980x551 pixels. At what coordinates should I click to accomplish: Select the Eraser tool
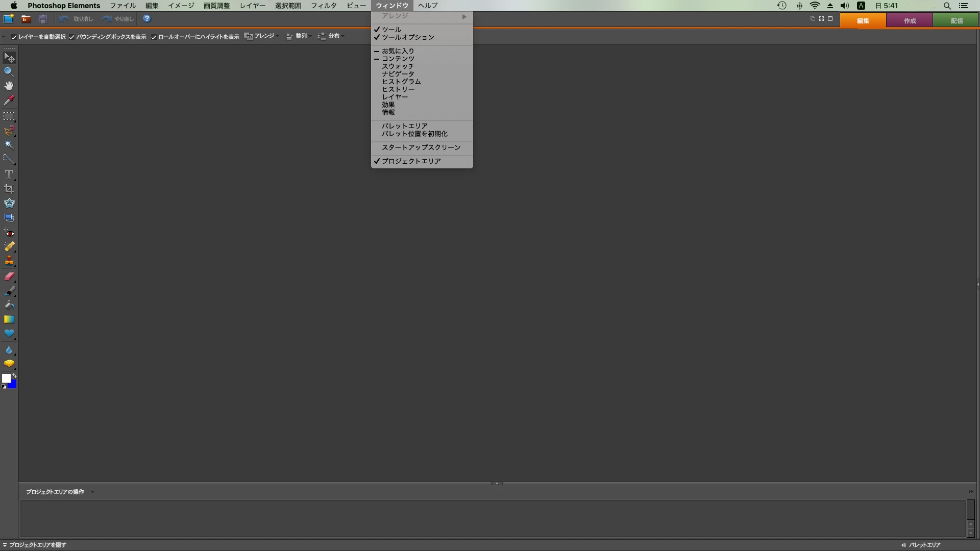(9, 277)
